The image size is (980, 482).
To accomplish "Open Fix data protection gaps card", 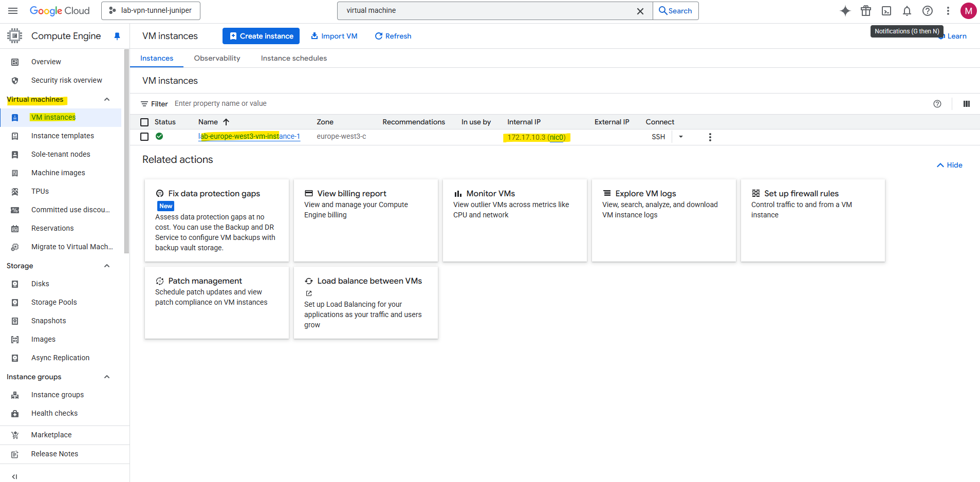I will click(x=217, y=220).
